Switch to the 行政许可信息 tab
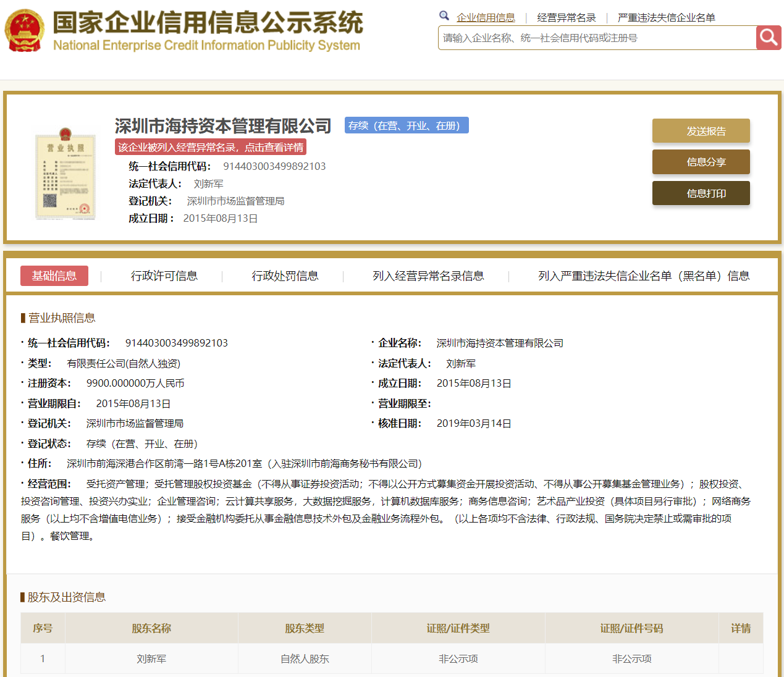Image resolution: width=784 pixels, height=677 pixels. (x=164, y=275)
